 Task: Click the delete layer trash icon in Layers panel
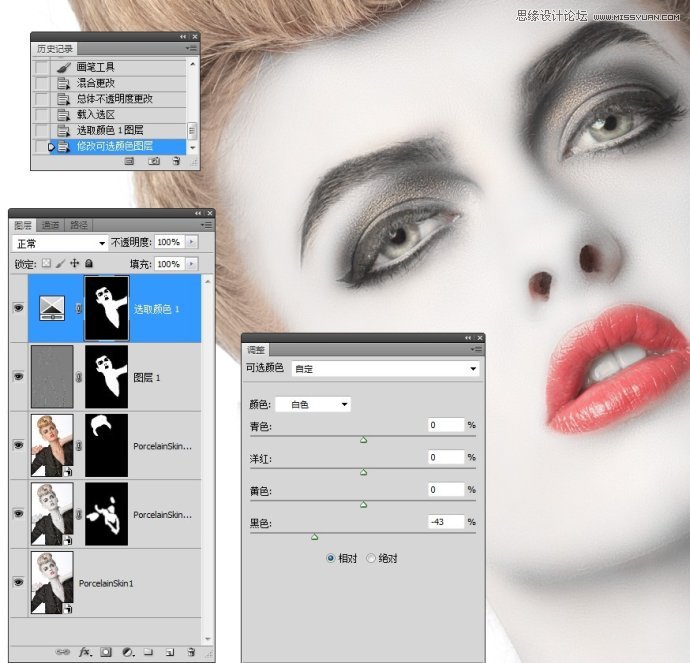[x=191, y=652]
